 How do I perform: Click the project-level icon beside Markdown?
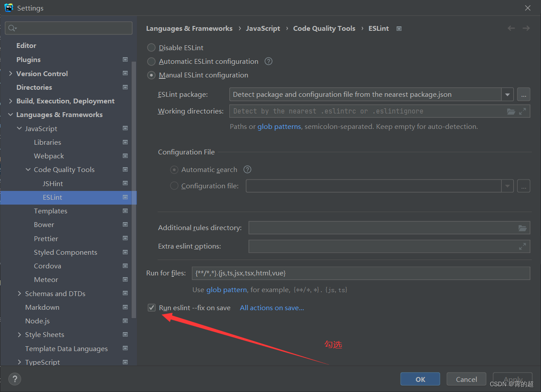click(x=125, y=307)
